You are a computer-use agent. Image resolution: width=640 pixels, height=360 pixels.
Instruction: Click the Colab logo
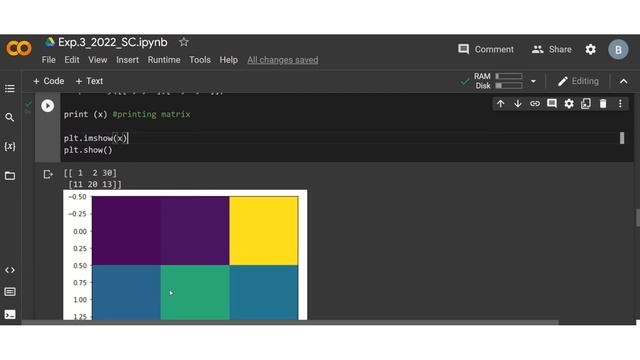pos(19,49)
